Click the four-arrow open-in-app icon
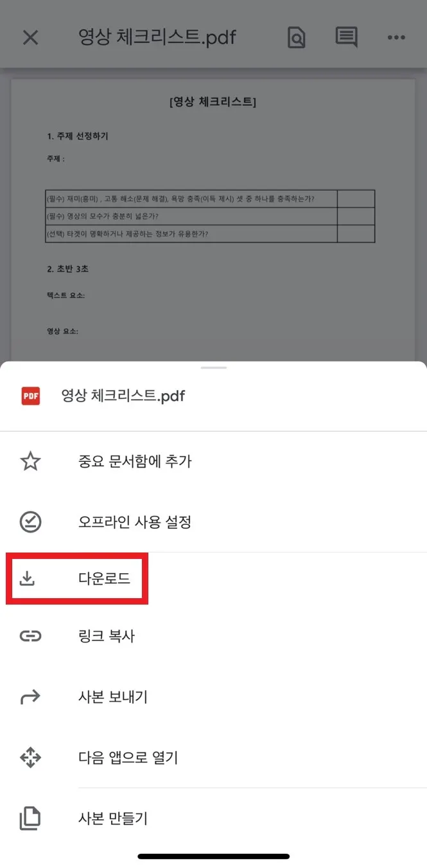The height and width of the screenshot is (868, 427). (30, 757)
